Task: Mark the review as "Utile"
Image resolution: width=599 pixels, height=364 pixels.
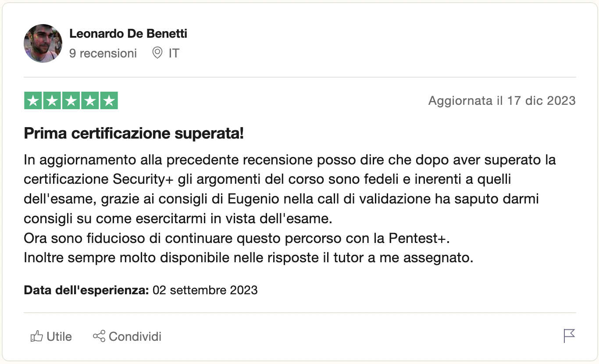Action: [59, 337]
